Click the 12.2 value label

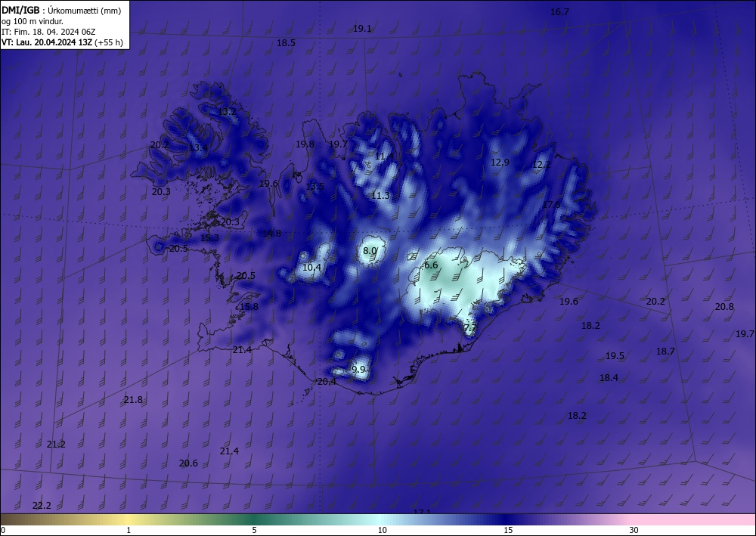pyautogui.click(x=541, y=165)
